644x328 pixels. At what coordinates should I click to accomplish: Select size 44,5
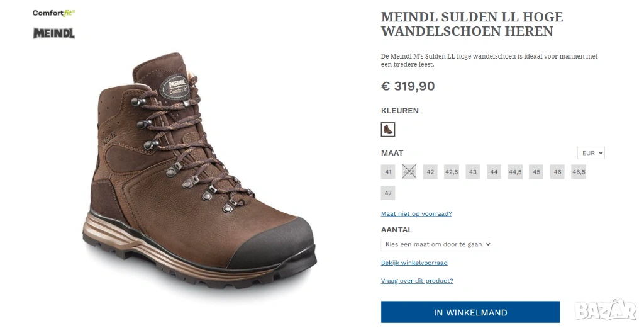tap(515, 172)
